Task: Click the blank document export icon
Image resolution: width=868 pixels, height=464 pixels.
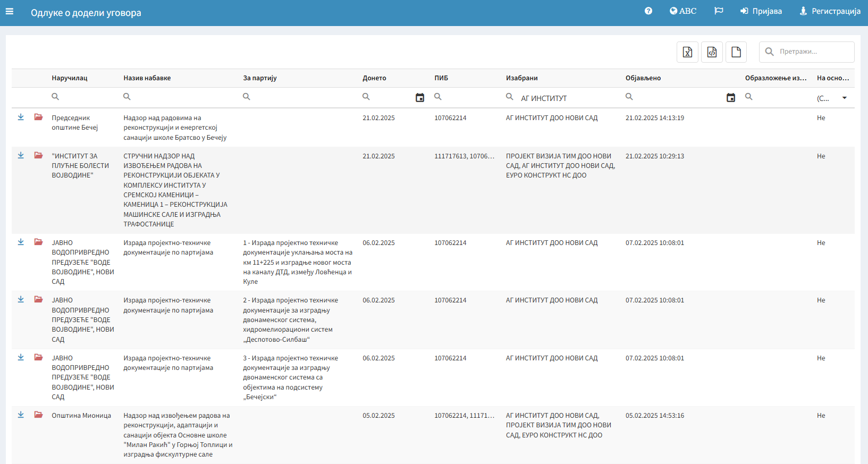Action: tap(736, 52)
